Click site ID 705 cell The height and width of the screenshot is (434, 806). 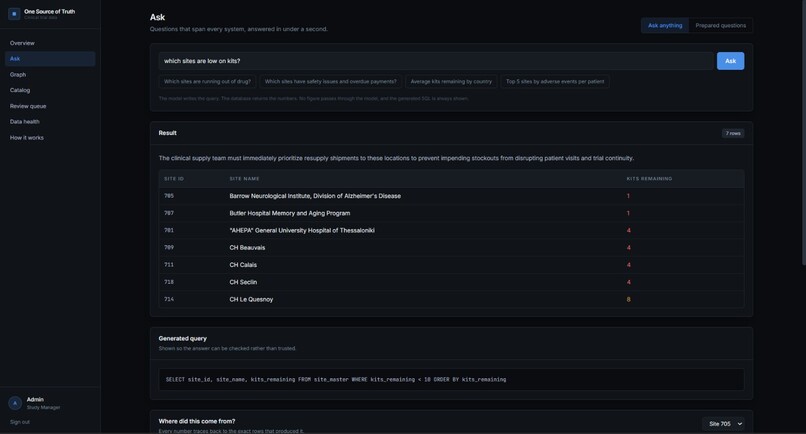(169, 196)
